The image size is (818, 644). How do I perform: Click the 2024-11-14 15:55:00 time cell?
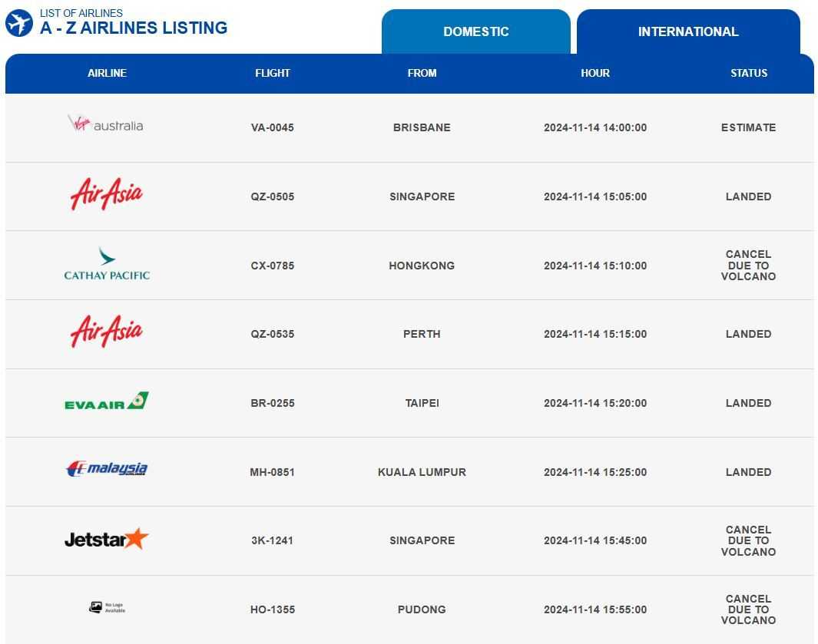coord(595,609)
